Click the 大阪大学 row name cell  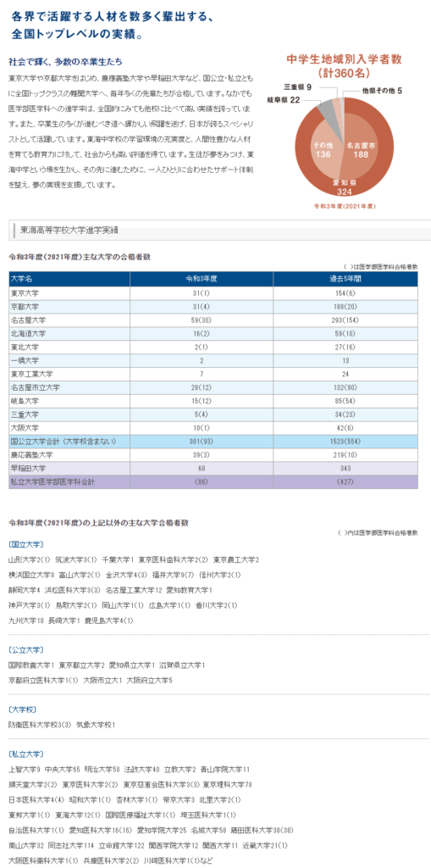click(69, 428)
